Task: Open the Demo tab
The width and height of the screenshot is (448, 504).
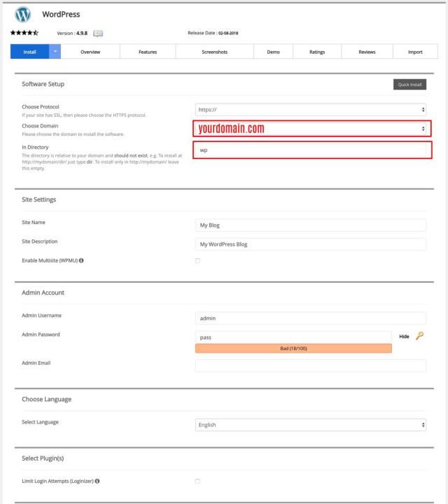Action: click(273, 52)
